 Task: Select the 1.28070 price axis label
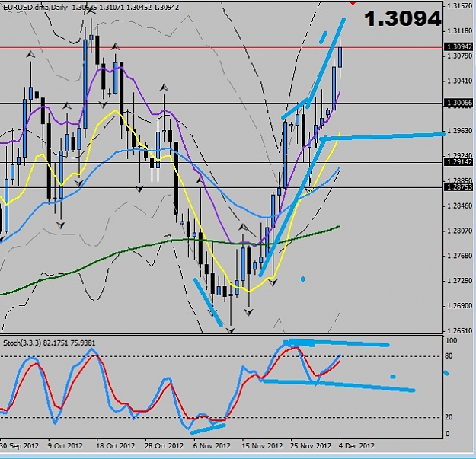(460, 231)
